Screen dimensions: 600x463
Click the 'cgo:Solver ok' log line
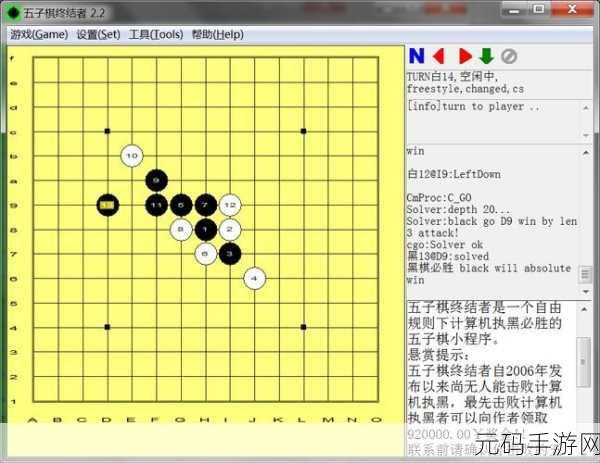point(445,245)
